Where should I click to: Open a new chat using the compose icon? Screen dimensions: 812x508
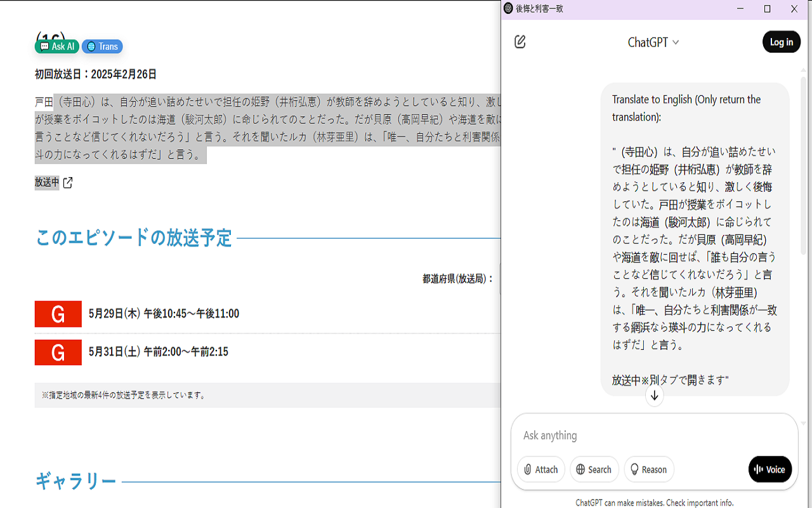click(520, 42)
